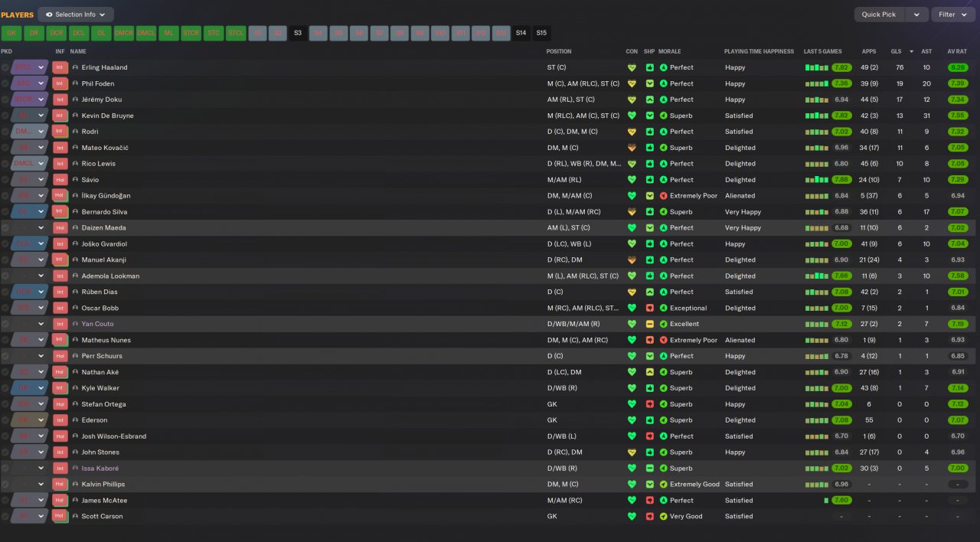Click sharpness icon for James McAtee
Viewport: 980px width, 542px height.
pyautogui.click(x=649, y=500)
